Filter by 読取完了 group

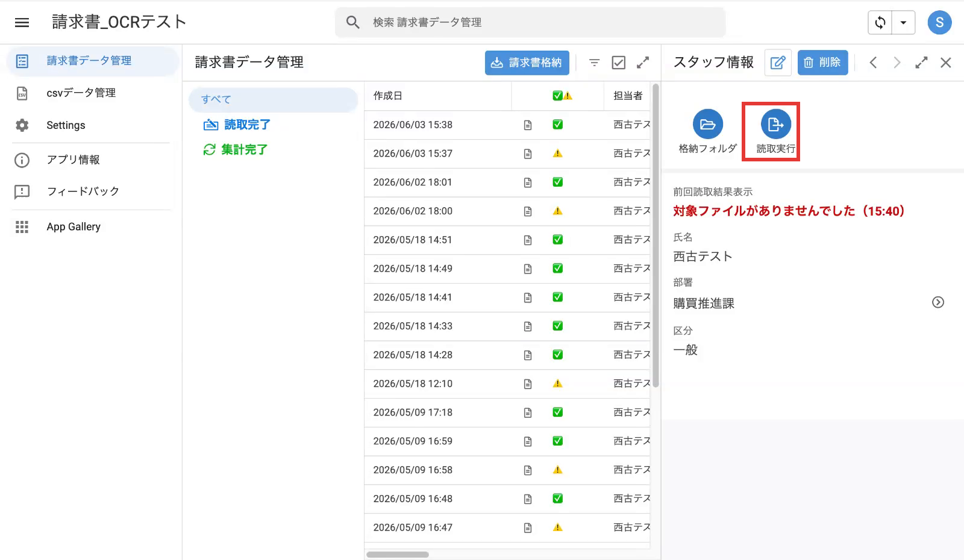(x=237, y=125)
